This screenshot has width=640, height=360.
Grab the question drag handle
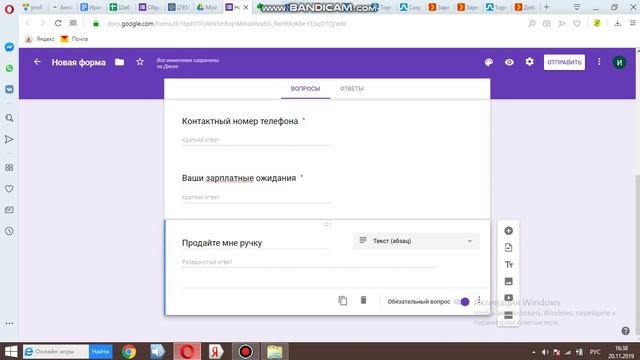click(x=327, y=224)
